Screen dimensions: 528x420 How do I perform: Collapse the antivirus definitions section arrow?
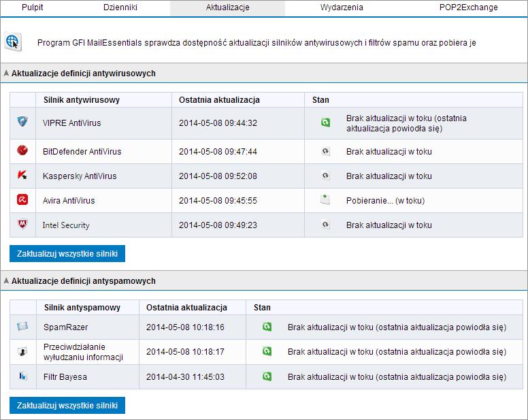pos(5,73)
